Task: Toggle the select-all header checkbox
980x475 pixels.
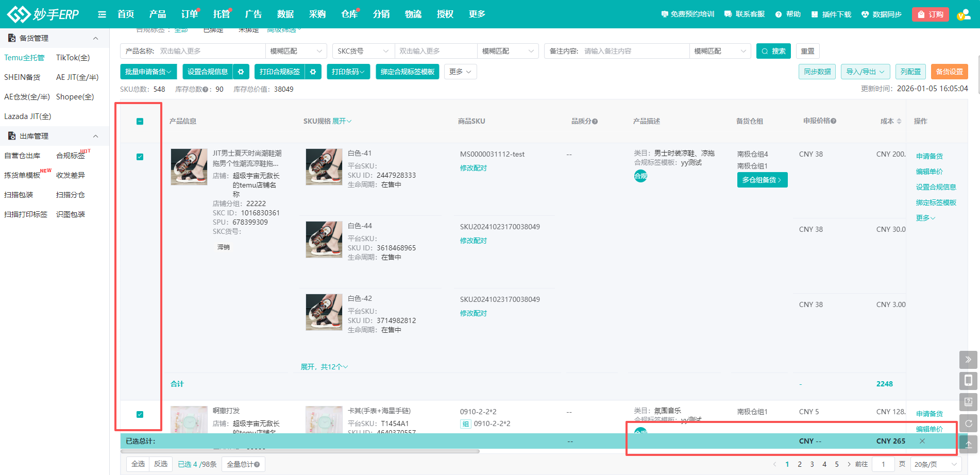Action: [140, 121]
